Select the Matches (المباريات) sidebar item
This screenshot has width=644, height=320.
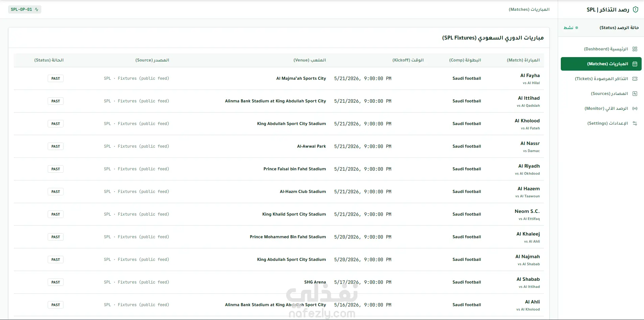[601, 64]
